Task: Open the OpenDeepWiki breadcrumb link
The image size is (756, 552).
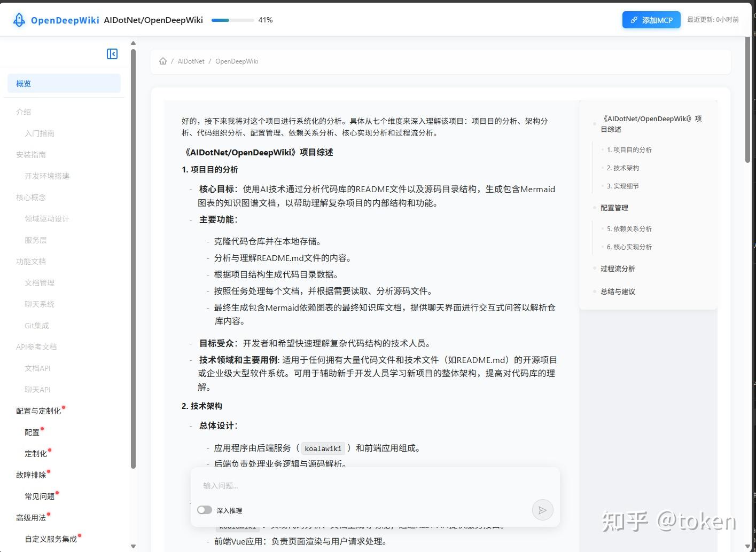Action: [x=237, y=61]
